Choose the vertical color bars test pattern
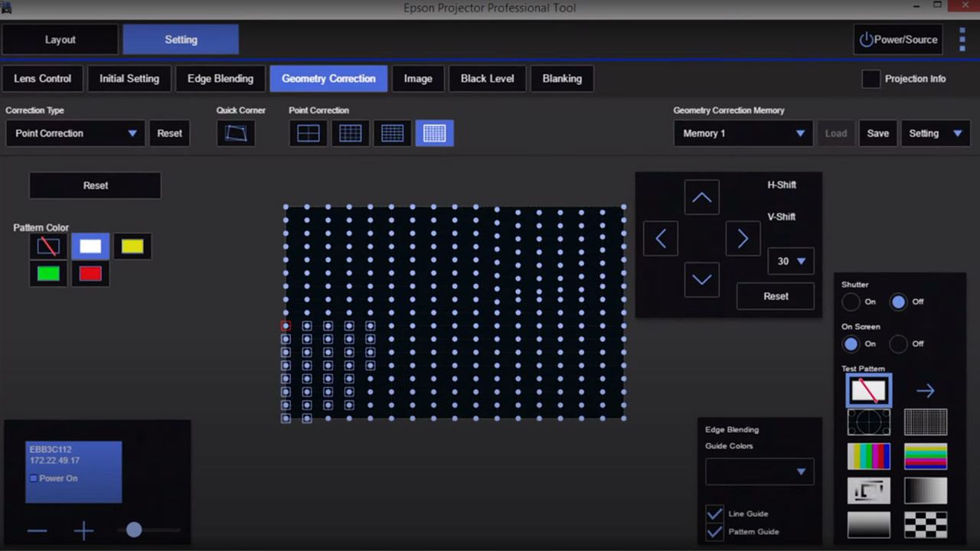Screen dimensions: 980x551 click(869, 456)
